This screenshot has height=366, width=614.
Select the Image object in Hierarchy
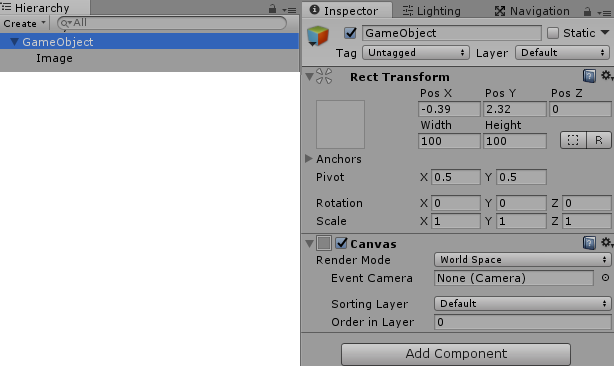tap(54, 58)
